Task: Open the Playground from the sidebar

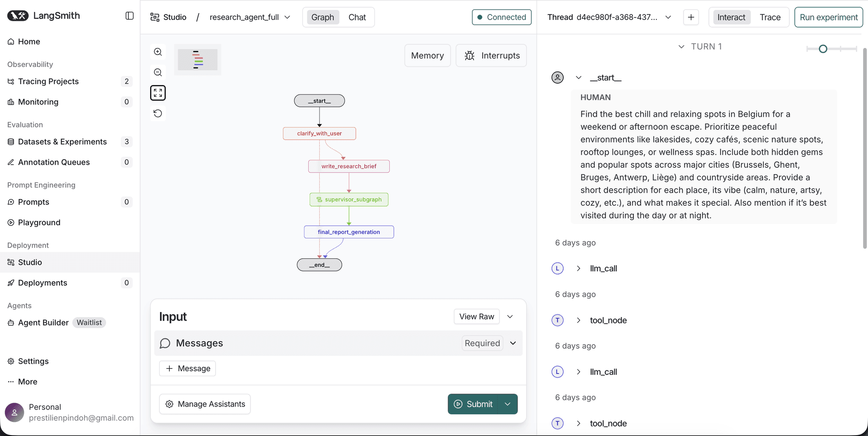Action: pyautogui.click(x=38, y=222)
